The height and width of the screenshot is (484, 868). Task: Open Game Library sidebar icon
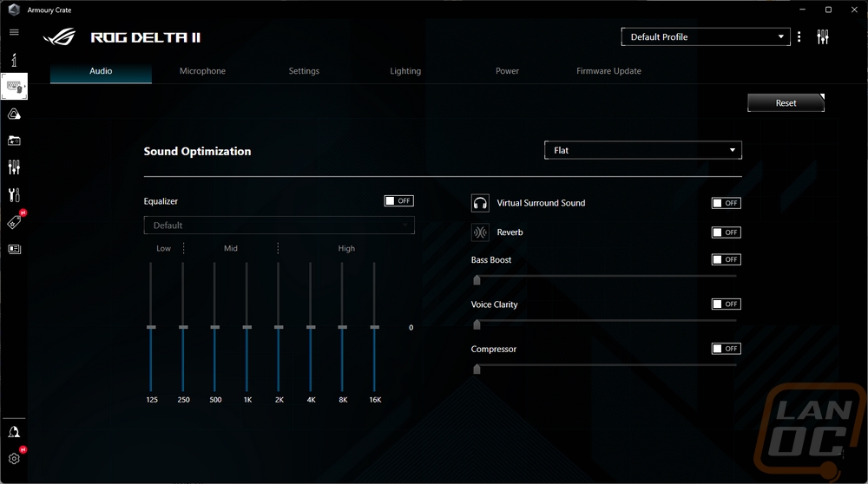click(14, 141)
